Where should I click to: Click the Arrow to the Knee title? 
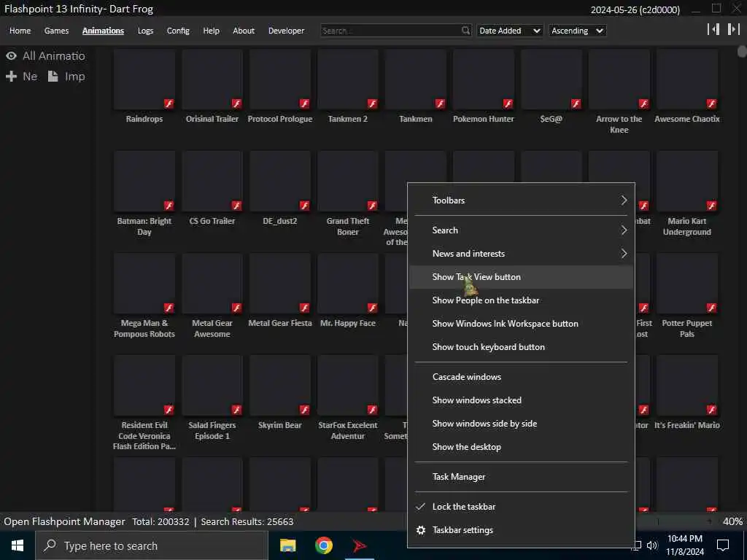(x=619, y=124)
